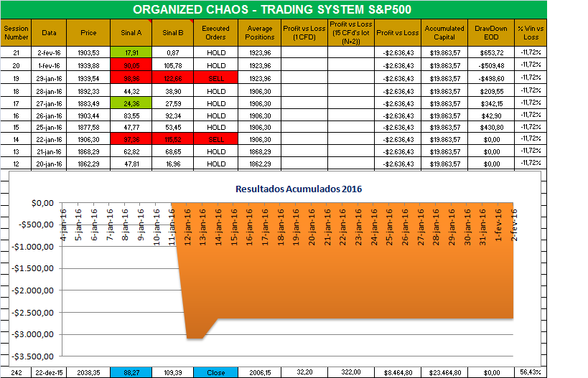Select date cell 22-dez-15
This screenshot has width=588, height=378.
[49, 372]
